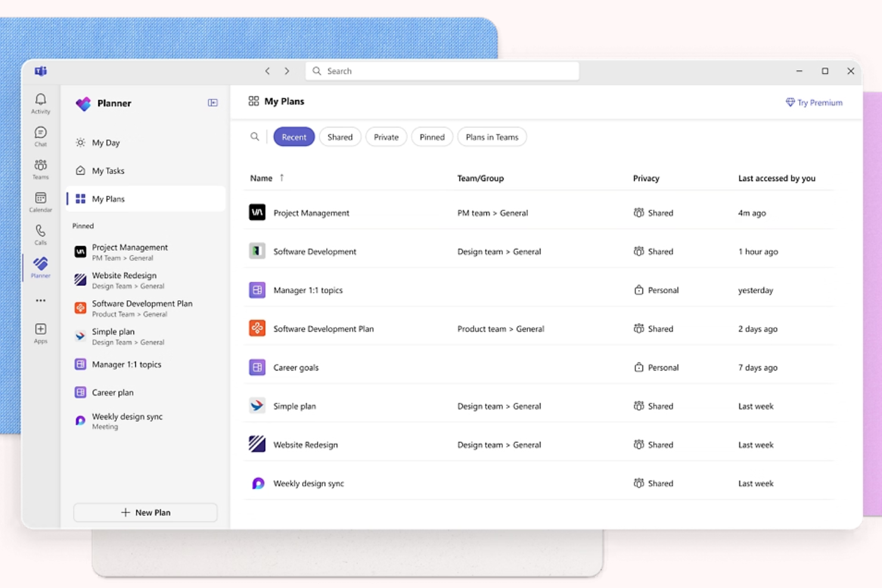The image size is (882, 588).
Task: Go back with the left arrow
Action: pos(268,71)
